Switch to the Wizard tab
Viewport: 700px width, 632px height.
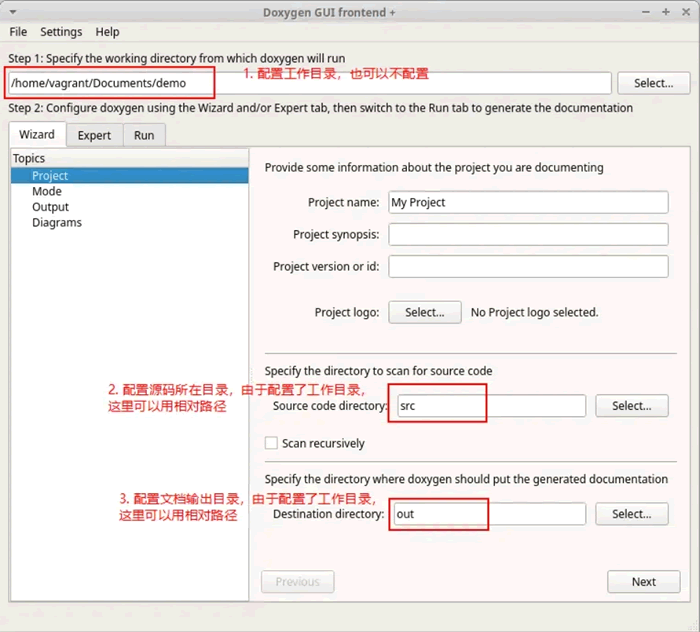[x=37, y=134]
